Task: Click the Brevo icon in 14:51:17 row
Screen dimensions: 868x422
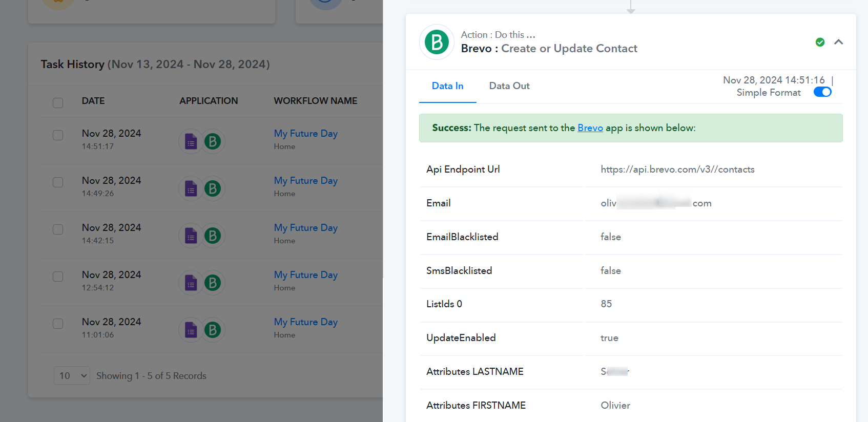Action: [213, 141]
